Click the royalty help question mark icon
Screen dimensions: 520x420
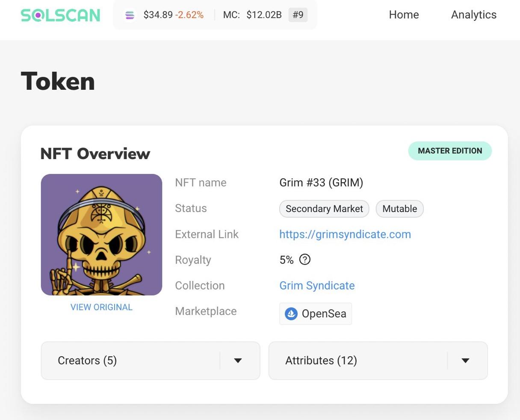pyautogui.click(x=305, y=260)
